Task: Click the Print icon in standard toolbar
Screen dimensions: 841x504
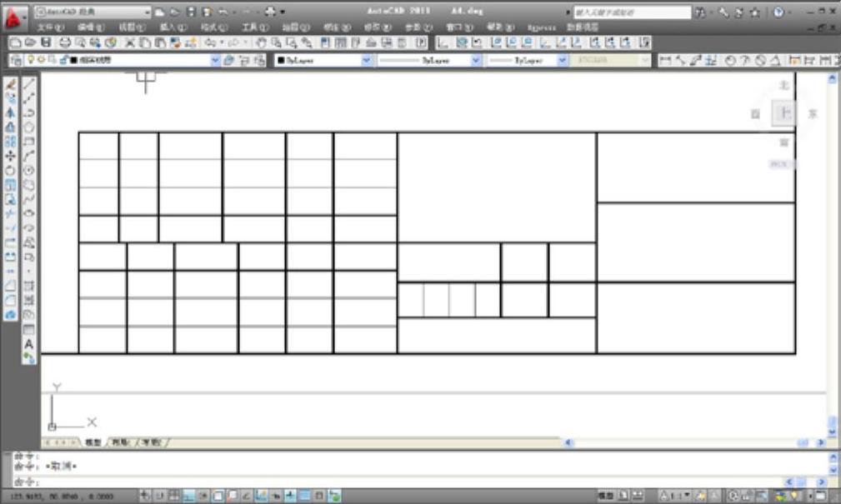Action: click(65, 42)
